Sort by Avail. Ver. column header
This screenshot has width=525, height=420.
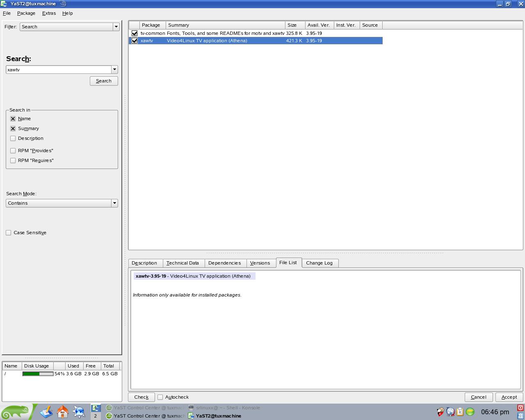tap(320, 25)
